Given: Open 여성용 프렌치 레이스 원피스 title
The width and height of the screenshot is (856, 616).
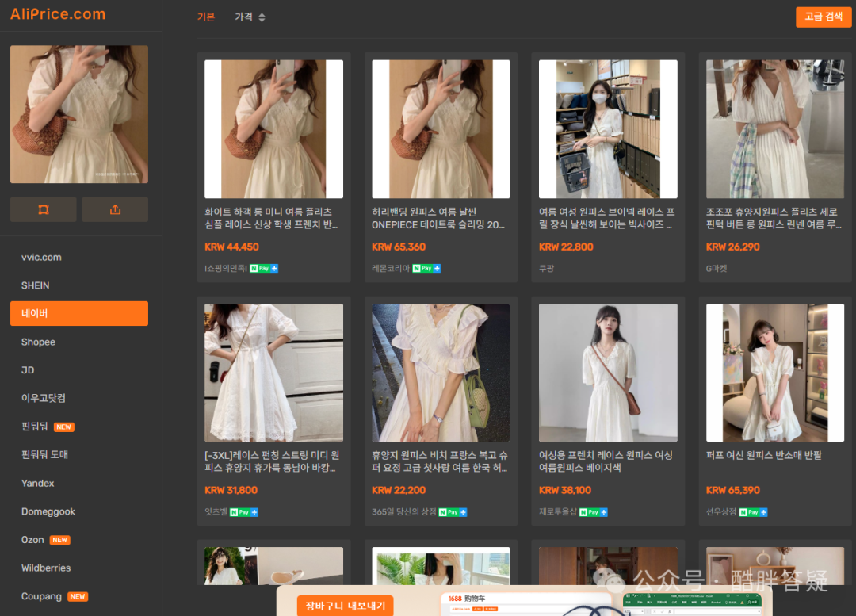Looking at the screenshot, I should tap(606, 461).
